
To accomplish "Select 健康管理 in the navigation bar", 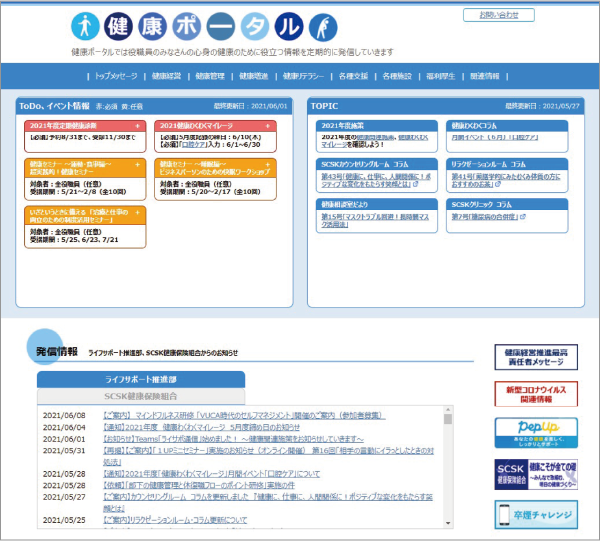I will click(x=211, y=76).
